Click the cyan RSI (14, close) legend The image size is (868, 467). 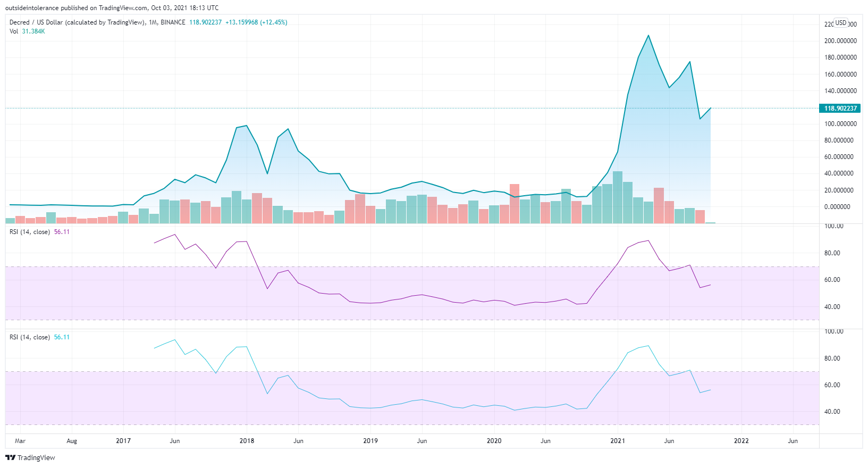(39, 337)
